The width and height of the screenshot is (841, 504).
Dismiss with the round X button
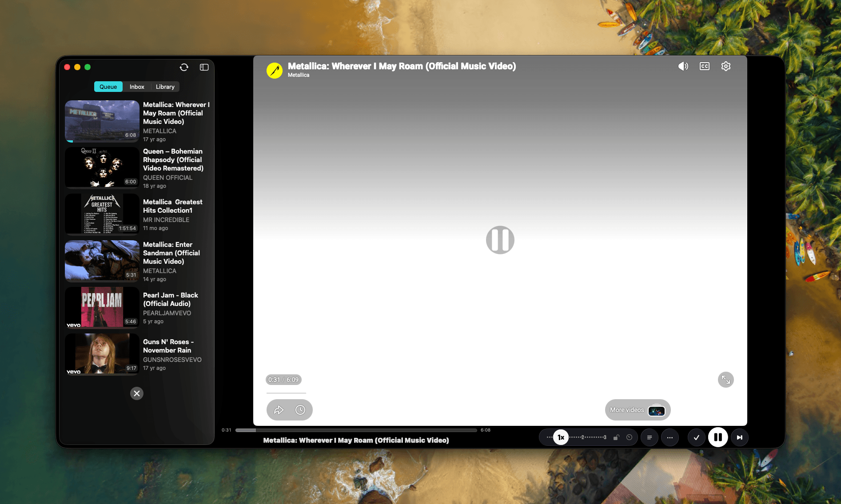click(137, 393)
